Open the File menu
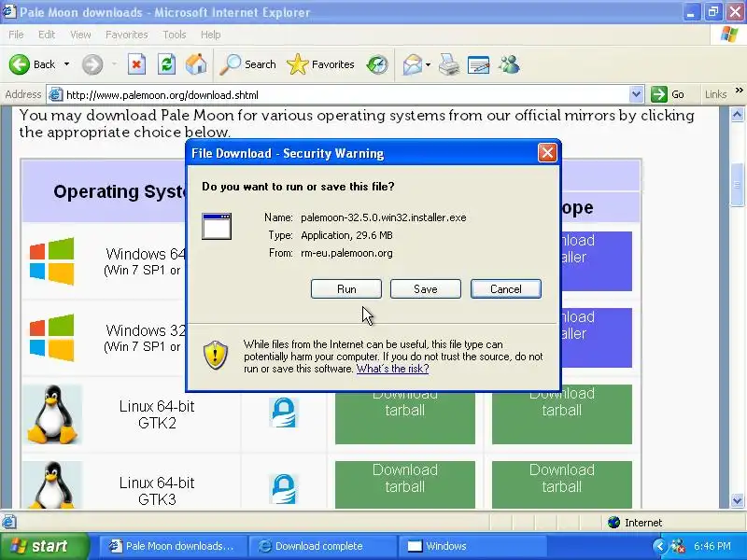 [16, 35]
